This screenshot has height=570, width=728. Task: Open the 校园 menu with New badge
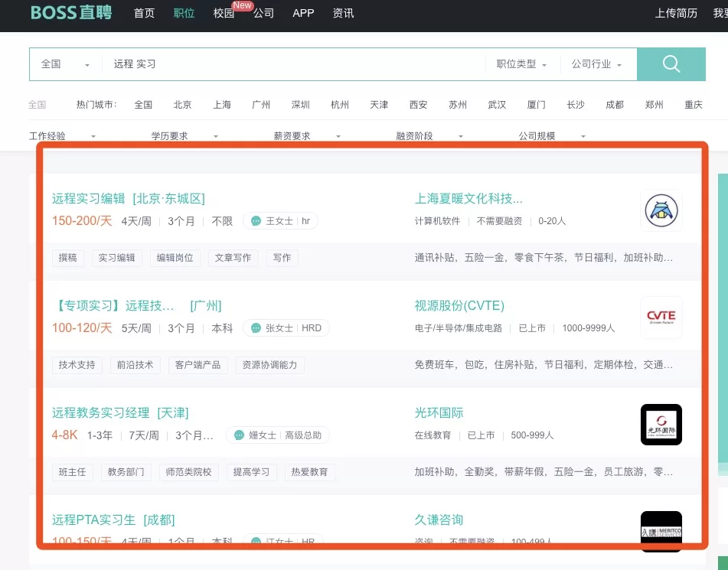tap(223, 14)
